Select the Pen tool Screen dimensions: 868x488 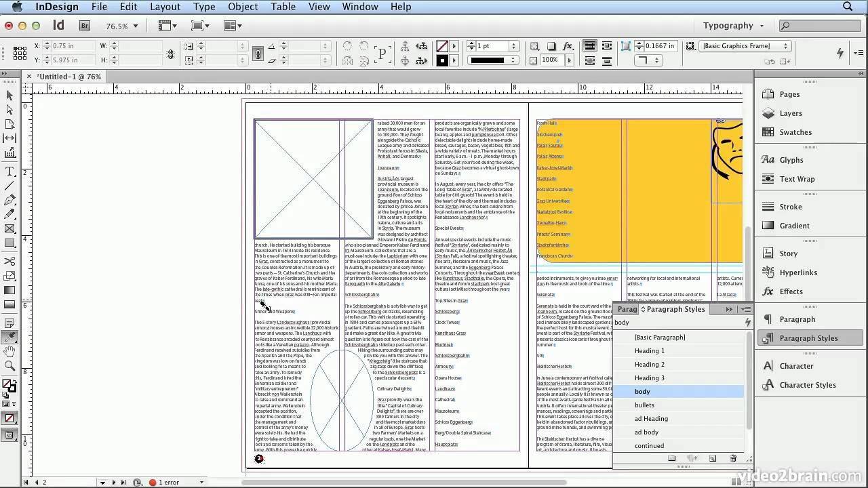pos(9,200)
